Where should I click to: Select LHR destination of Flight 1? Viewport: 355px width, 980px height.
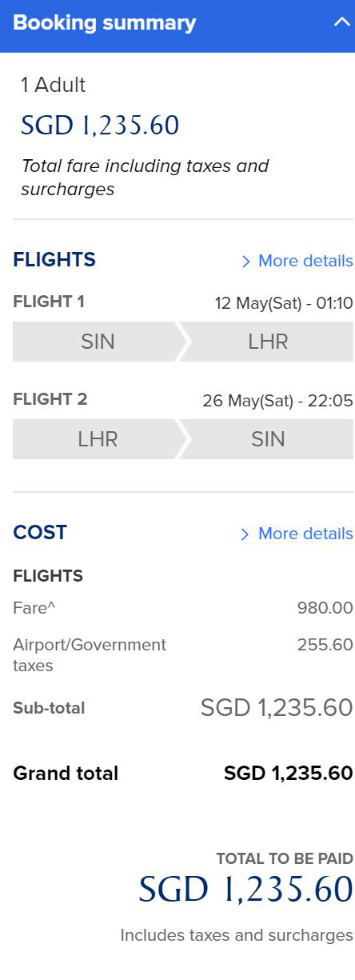268,342
